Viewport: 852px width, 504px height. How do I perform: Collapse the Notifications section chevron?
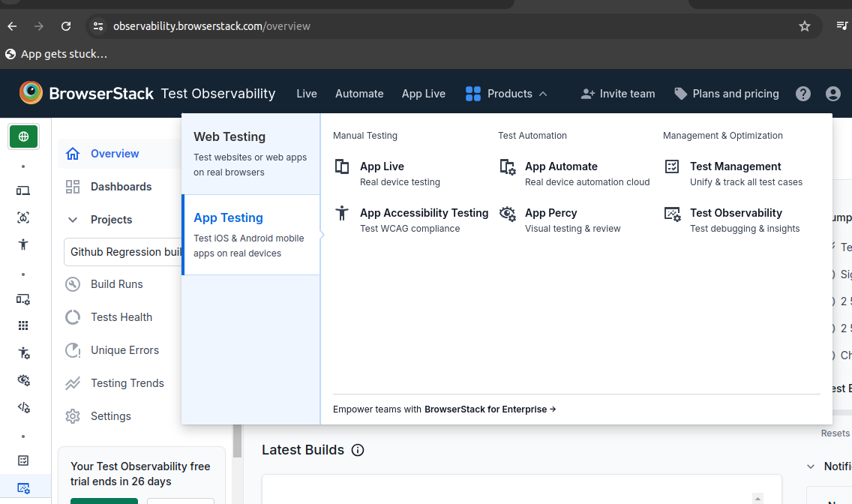pyautogui.click(x=811, y=466)
